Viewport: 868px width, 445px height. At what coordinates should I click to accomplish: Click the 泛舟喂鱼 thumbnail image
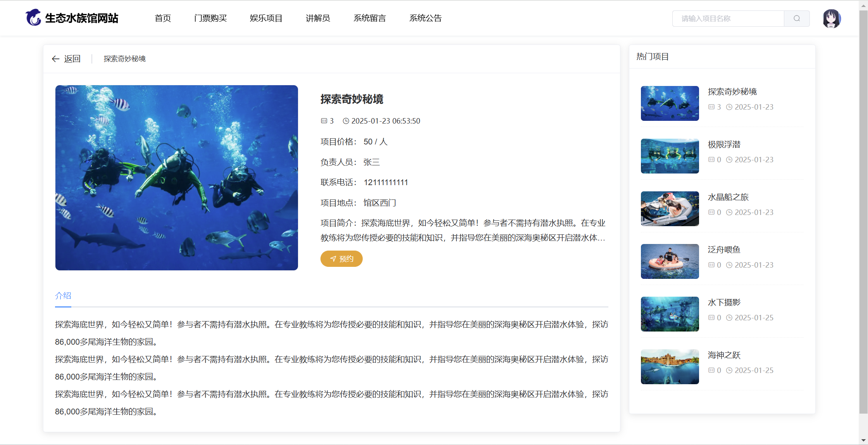(x=670, y=261)
